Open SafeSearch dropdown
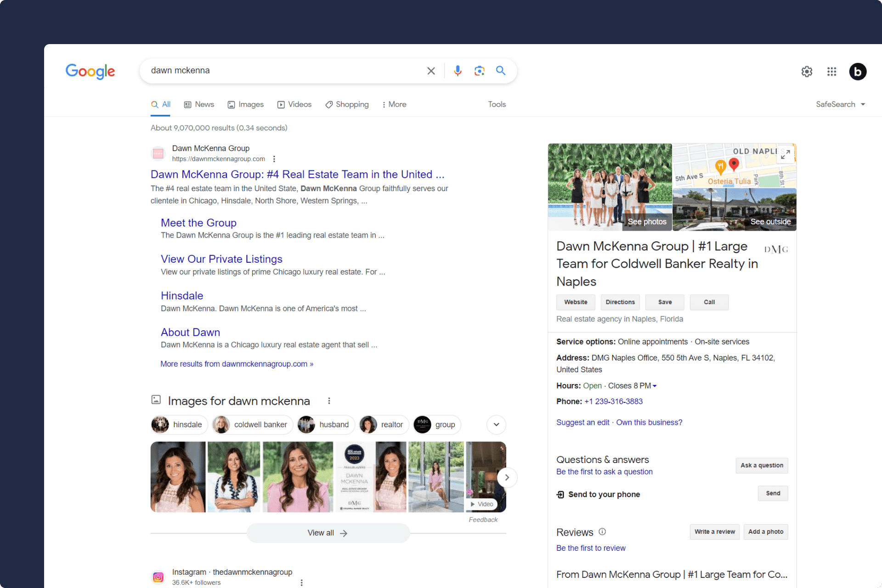The height and width of the screenshot is (588, 882). point(840,104)
